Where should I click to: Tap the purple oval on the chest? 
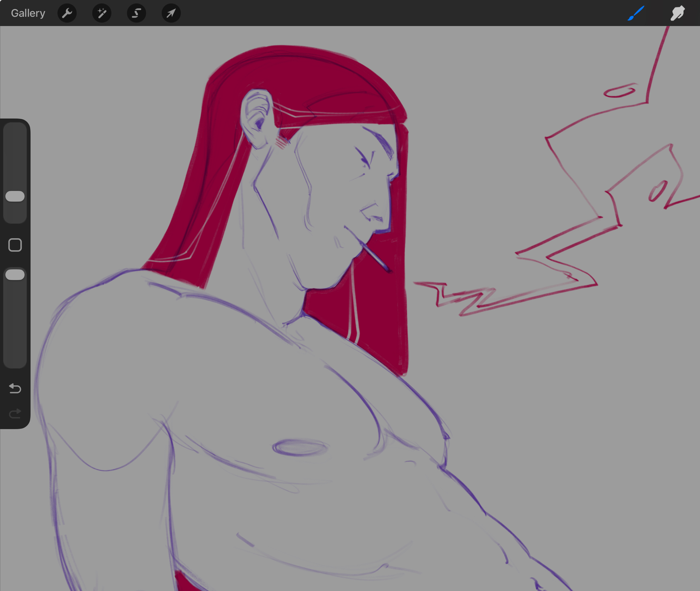300,448
